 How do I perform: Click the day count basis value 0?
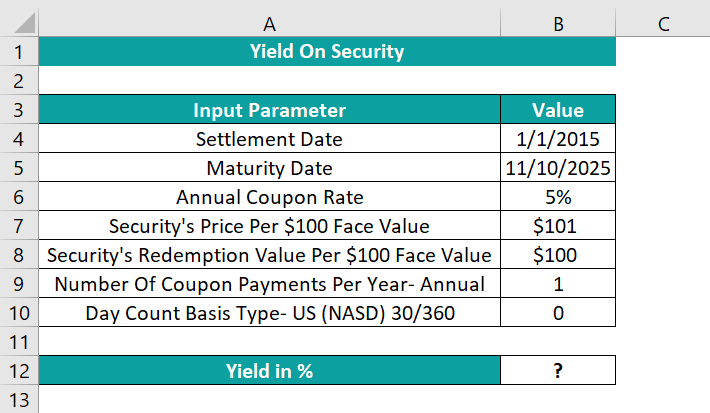[x=558, y=313]
